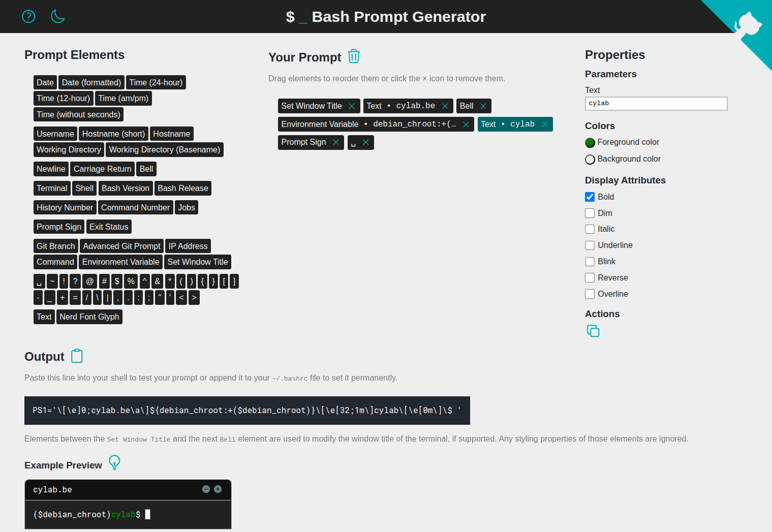Enable the Italic checkbox
Image resolution: width=772 pixels, height=532 pixels.
[590, 229]
